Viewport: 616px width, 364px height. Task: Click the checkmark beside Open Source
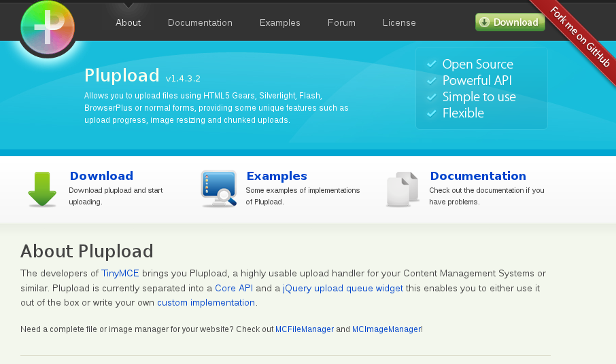[431, 64]
